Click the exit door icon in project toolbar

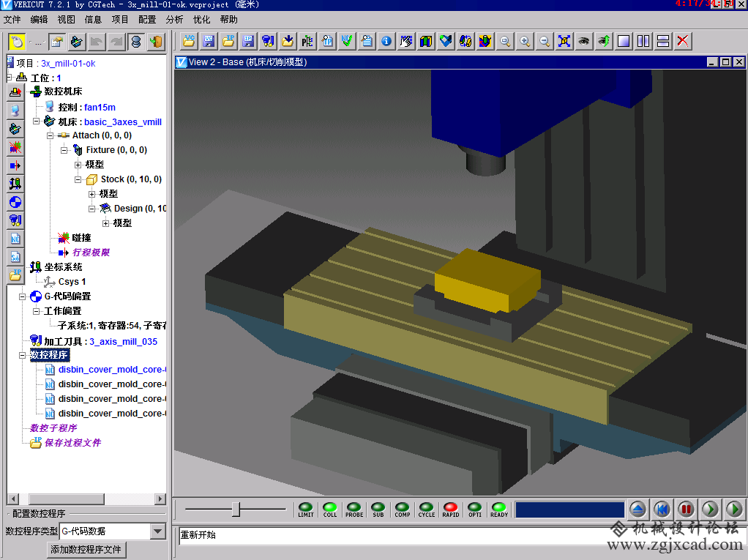click(x=155, y=42)
